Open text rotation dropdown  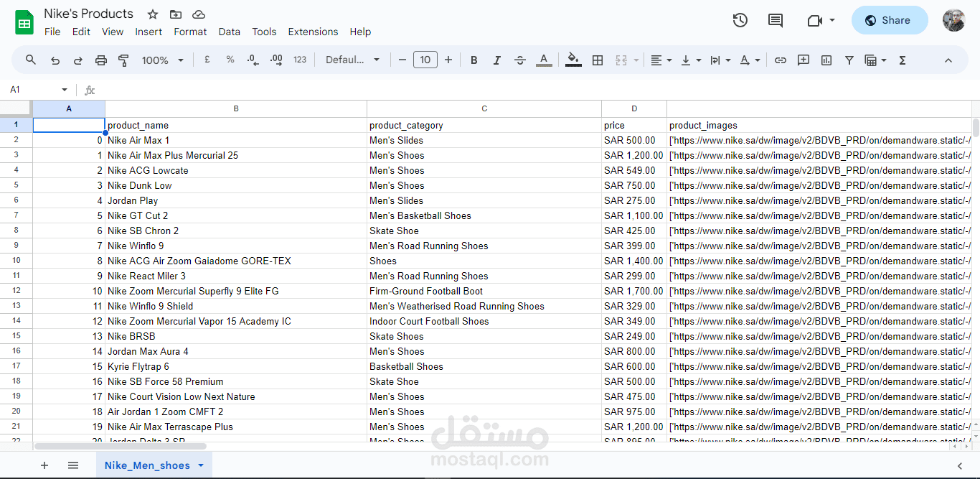pos(749,60)
